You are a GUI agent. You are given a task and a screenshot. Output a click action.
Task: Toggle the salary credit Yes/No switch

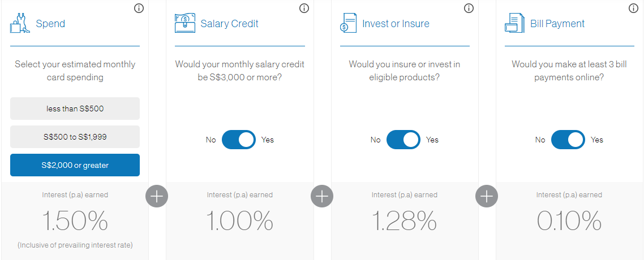[x=238, y=140]
